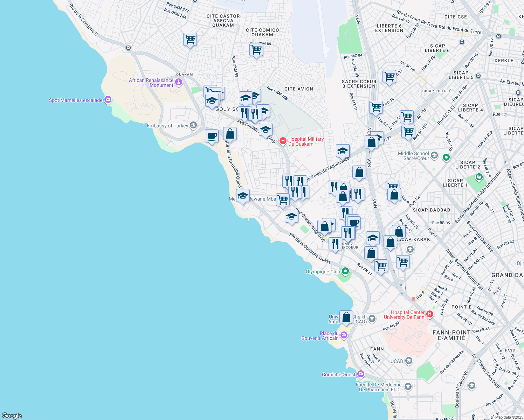Select the Faculté De Médecine marker
Screen dimensions: 524x420
click(407, 387)
